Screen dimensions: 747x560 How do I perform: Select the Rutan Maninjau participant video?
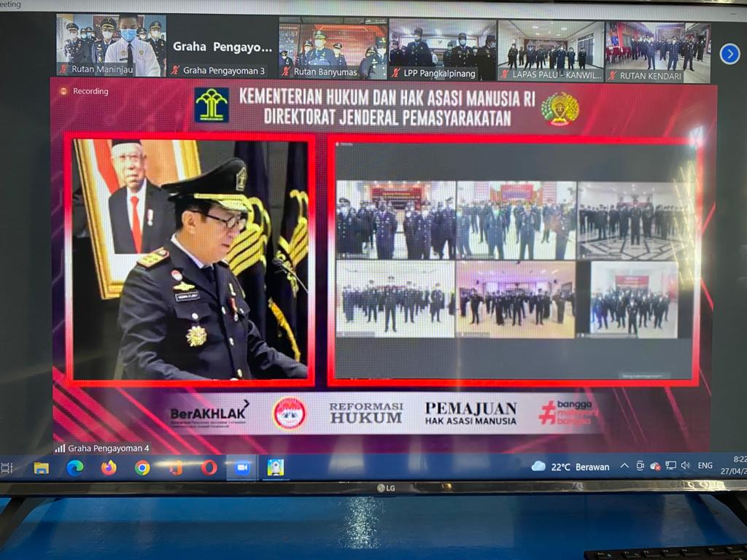(x=112, y=46)
